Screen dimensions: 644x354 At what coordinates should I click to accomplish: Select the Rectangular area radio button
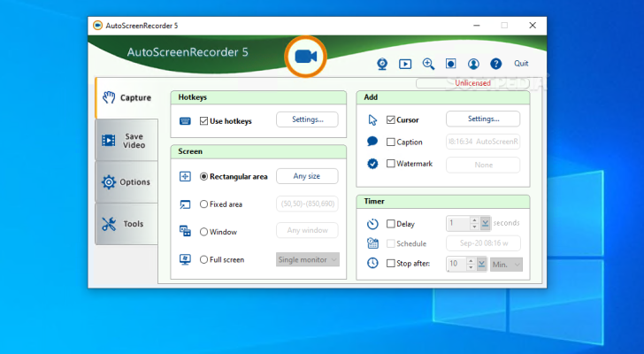203,177
